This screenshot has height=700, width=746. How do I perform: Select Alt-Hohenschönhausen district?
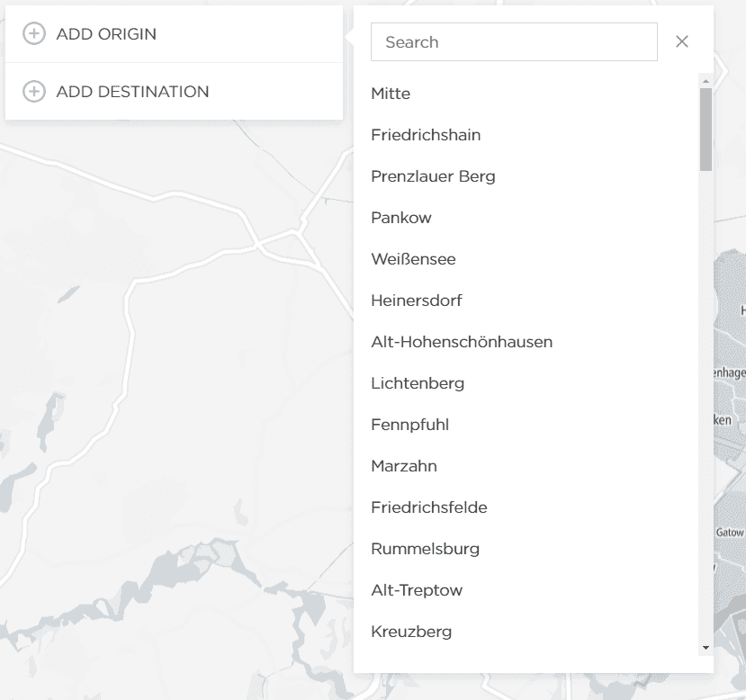[x=462, y=342]
